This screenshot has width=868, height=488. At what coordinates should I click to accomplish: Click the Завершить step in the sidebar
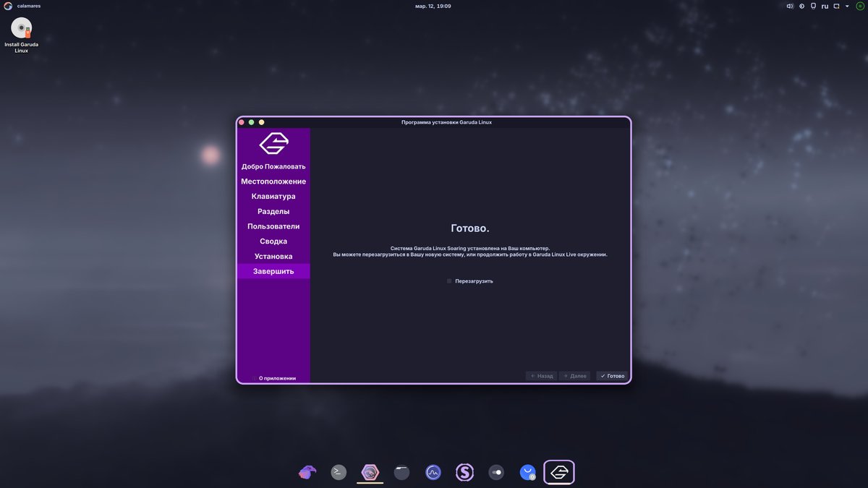[x=273, y=271]
